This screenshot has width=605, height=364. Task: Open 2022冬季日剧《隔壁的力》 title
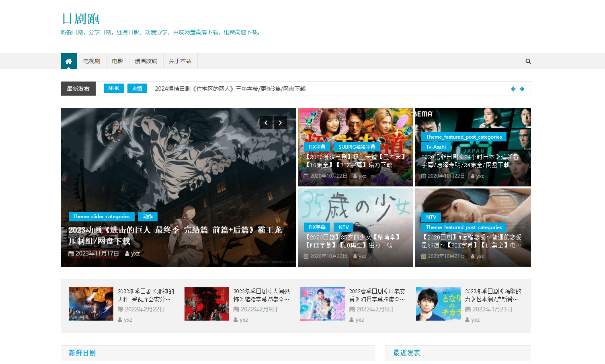(x=493, y=295)
